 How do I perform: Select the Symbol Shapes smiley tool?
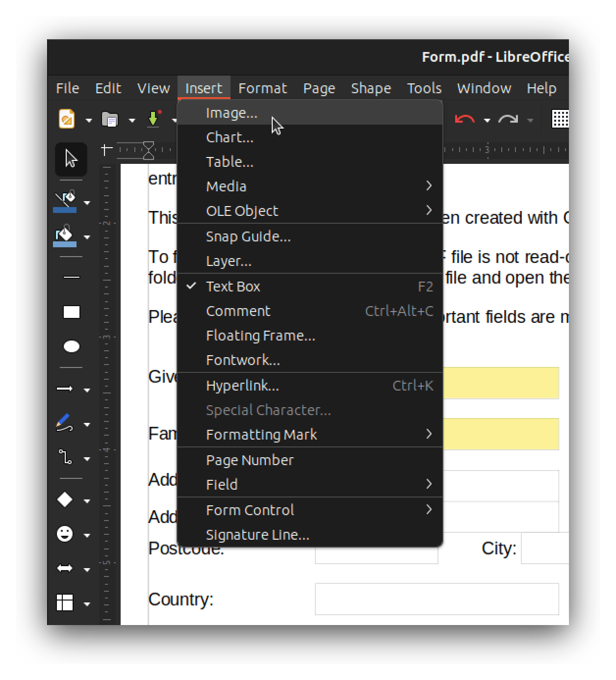pyautogui.click(x=65, y=534)
